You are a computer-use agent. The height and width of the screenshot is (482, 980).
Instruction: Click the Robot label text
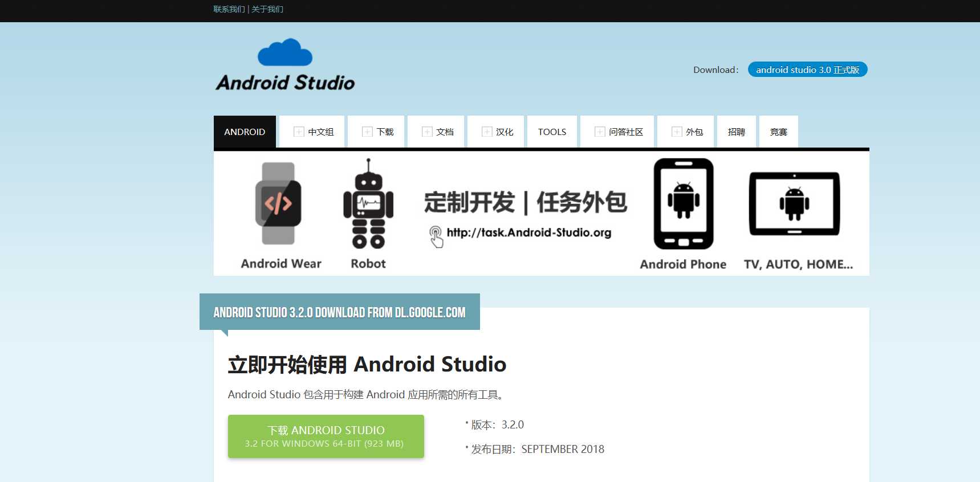click(x=368, y=264)
